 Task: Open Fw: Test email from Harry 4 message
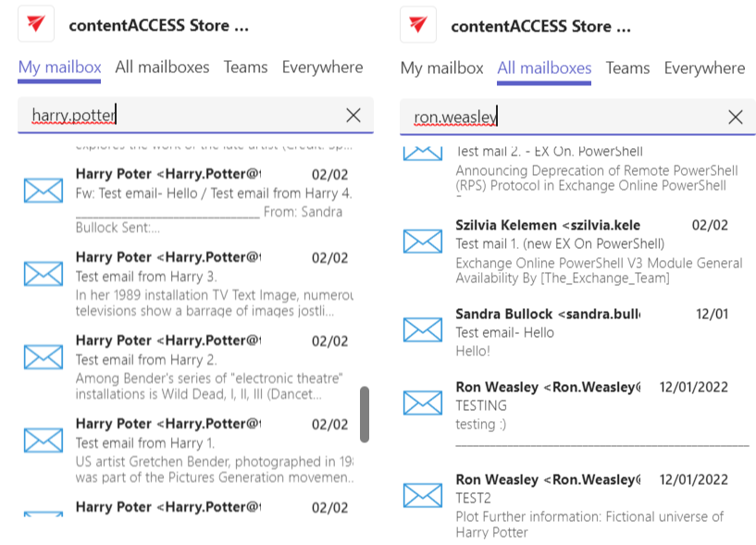pos(213,193)
